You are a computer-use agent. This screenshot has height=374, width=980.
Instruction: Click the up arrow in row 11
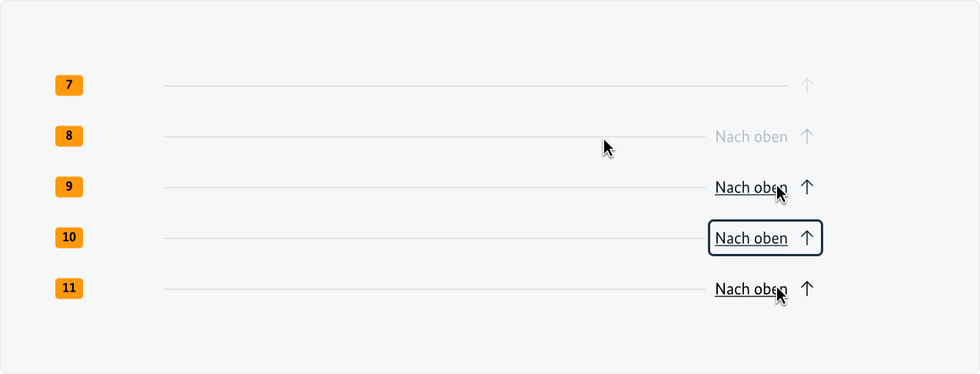[x=806, y=289]
